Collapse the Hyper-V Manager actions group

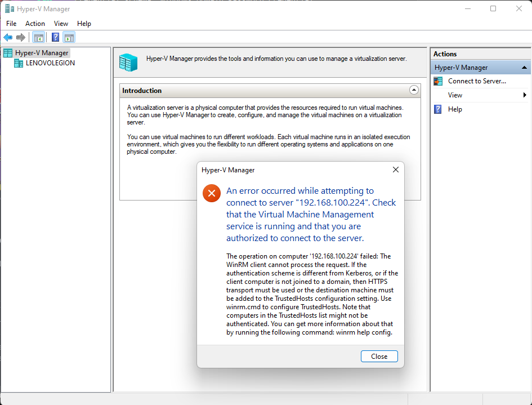(524, 68)
